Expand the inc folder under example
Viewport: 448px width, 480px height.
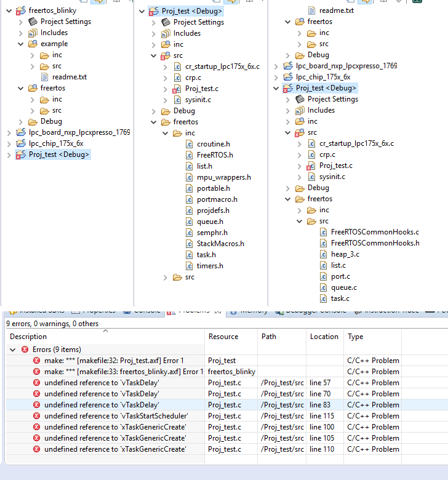point(33,55)
